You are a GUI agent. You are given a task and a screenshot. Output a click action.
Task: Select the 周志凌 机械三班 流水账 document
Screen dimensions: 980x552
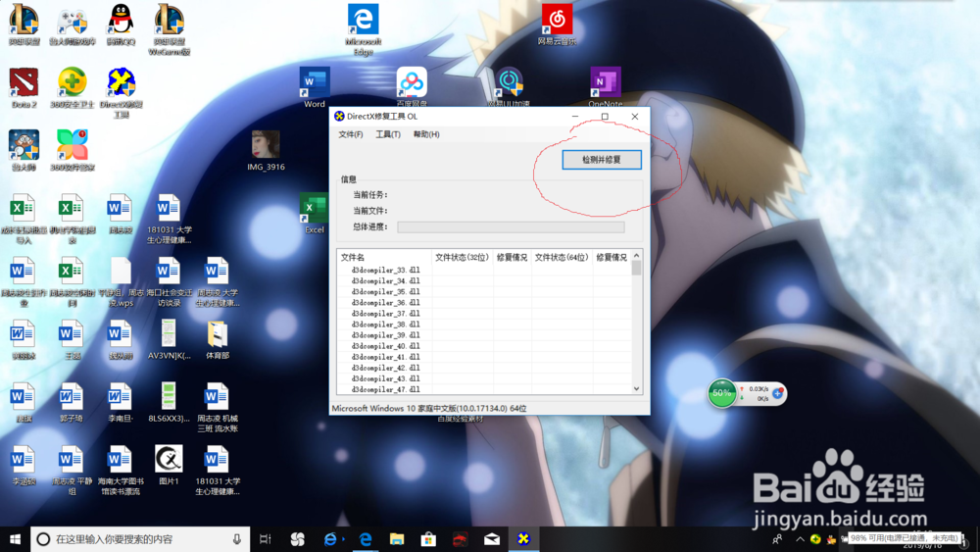[218, 407]
